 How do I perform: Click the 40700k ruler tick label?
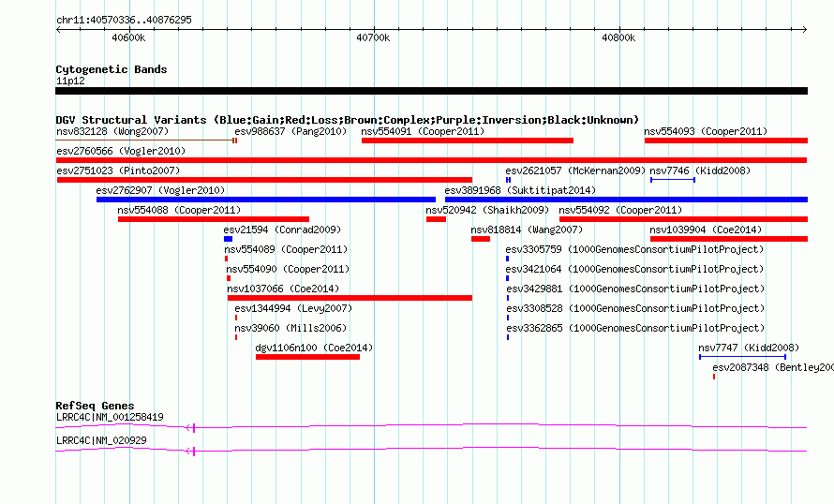(x=373, y=37)
